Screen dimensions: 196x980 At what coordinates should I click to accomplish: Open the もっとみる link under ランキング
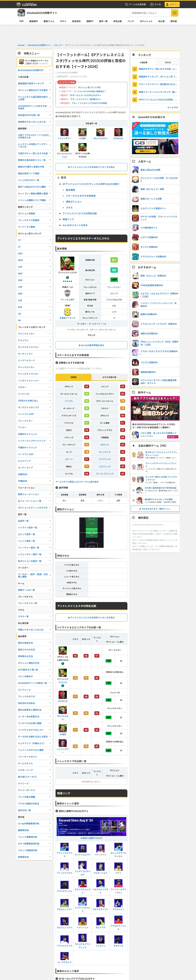(x=173, y=107)
